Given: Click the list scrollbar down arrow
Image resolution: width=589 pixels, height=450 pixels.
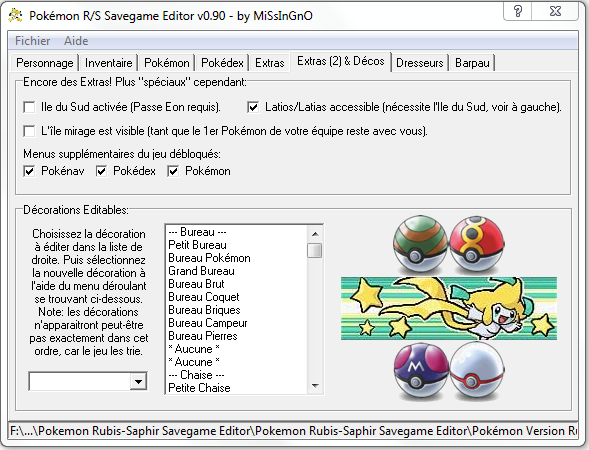Looking at the screenshot, I should (315, 386).
